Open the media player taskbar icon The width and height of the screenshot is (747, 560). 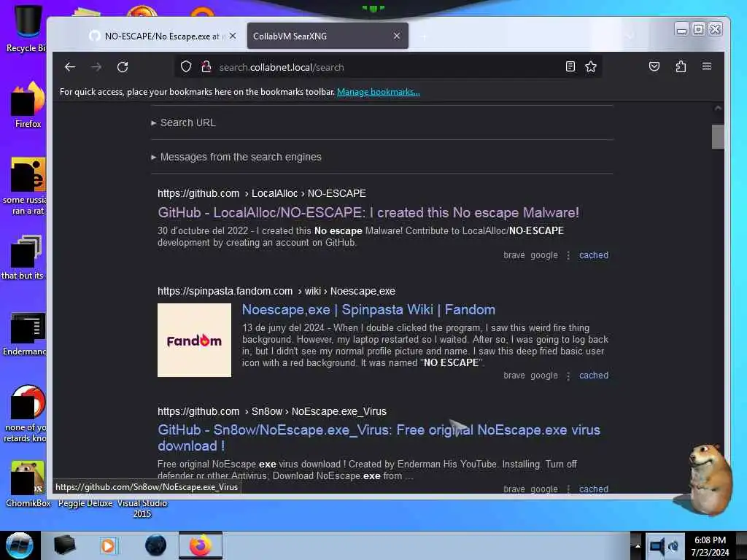tap(108, 545)
